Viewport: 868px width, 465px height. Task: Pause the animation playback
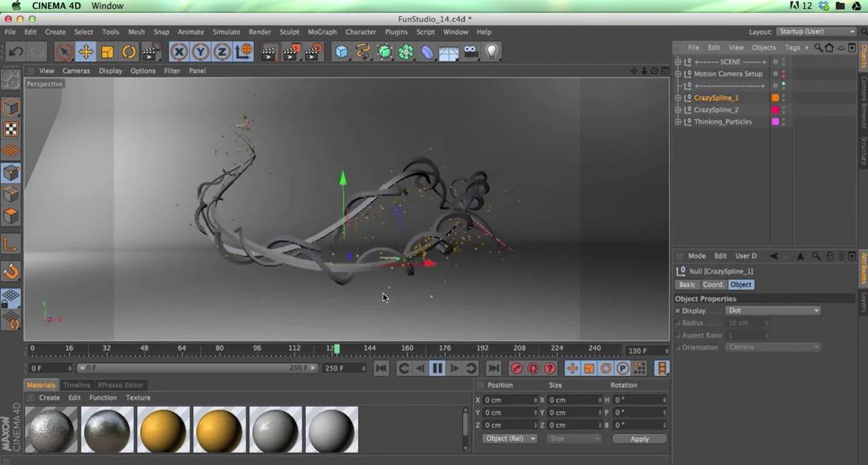click(x=437, y=368)
